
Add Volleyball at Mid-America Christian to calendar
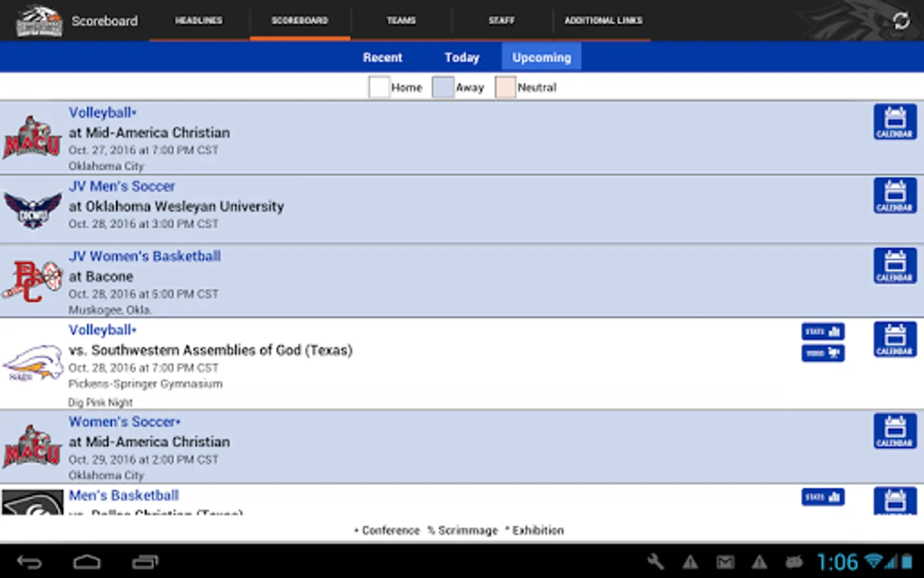(x=895, y=122)
